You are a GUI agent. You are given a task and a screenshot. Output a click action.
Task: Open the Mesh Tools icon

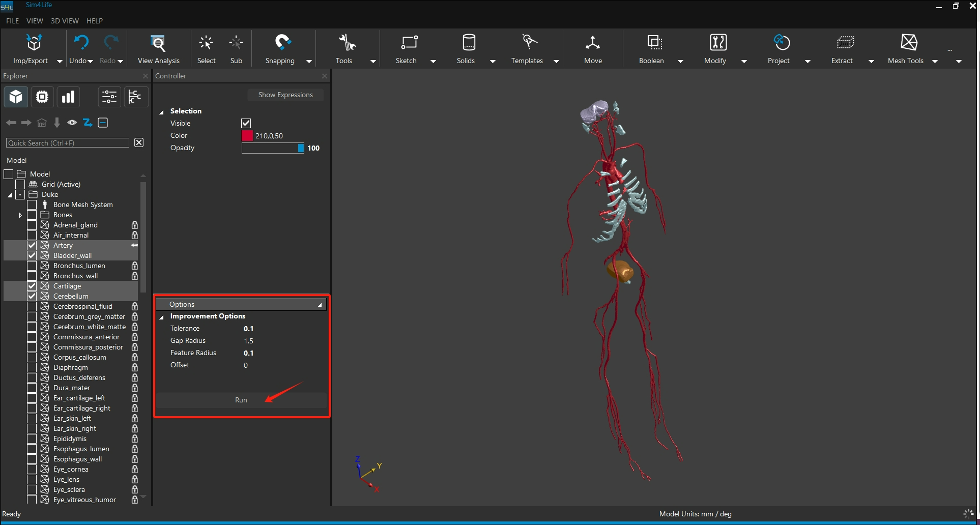click(909, 43)
